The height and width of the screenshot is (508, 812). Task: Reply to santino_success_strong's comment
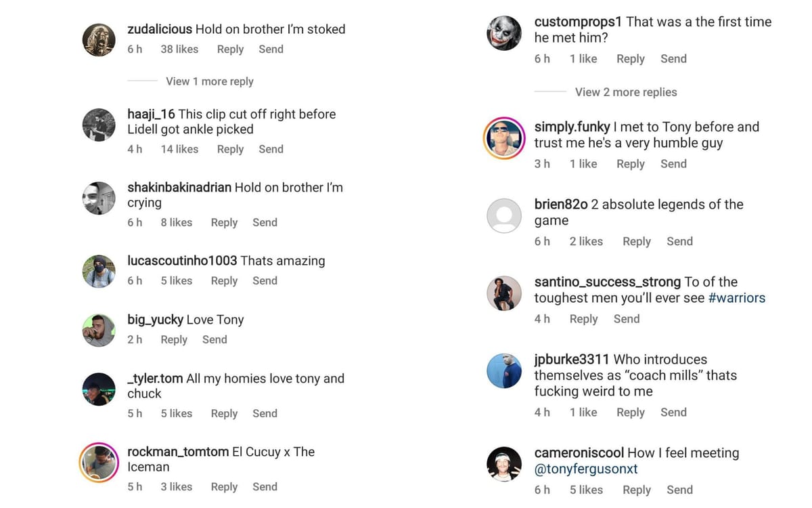click(x=583, y=318)
